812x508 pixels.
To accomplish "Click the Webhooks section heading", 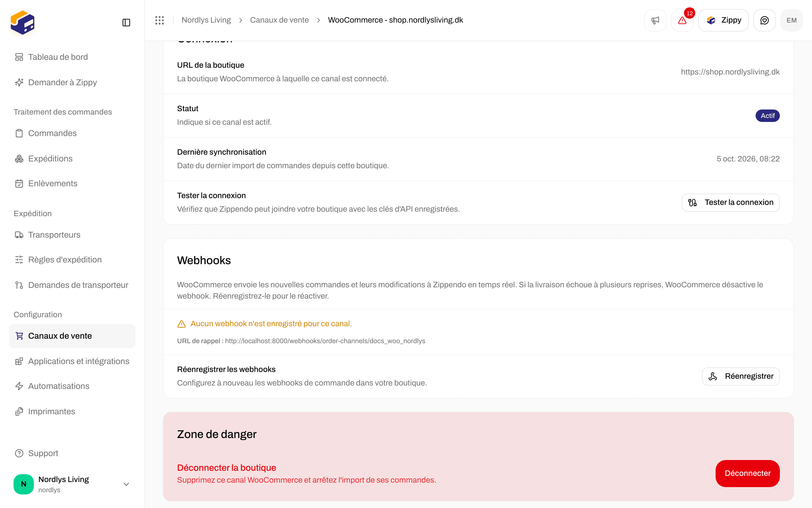I will tap(204, 260).
